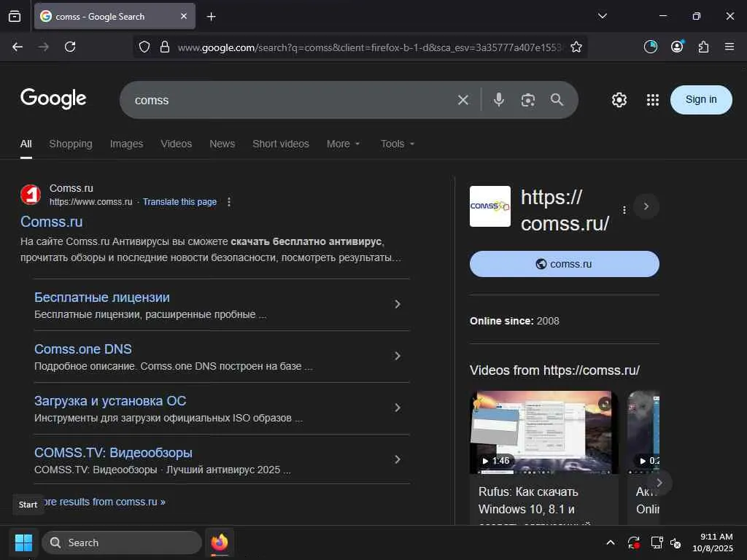Expand the Tools dropdown
The image size is (747, 560).
click(398, 144)
